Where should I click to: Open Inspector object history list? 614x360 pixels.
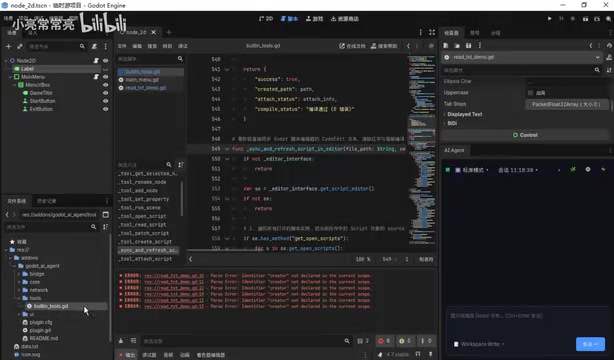[x=609, y=45]
